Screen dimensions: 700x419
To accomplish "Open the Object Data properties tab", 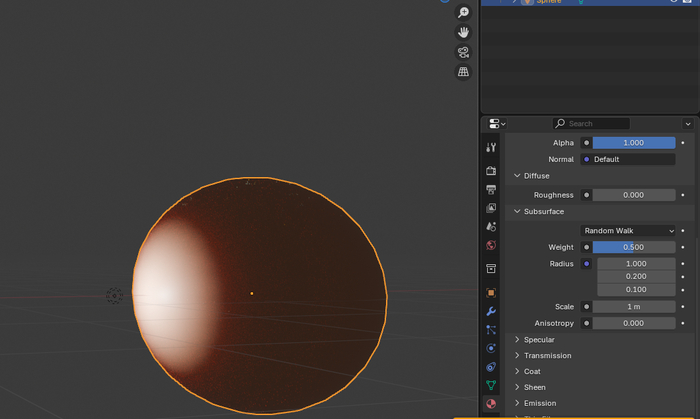I will [x=491, y=385].
